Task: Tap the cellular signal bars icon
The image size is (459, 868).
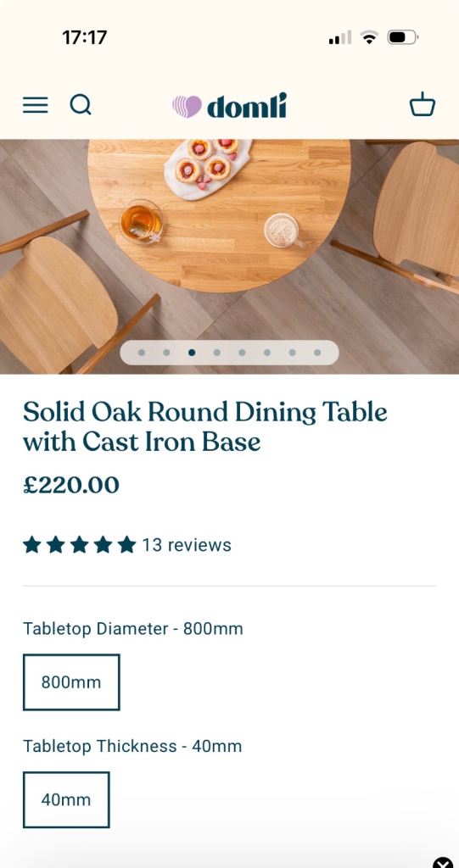Action: click(340, 37)
